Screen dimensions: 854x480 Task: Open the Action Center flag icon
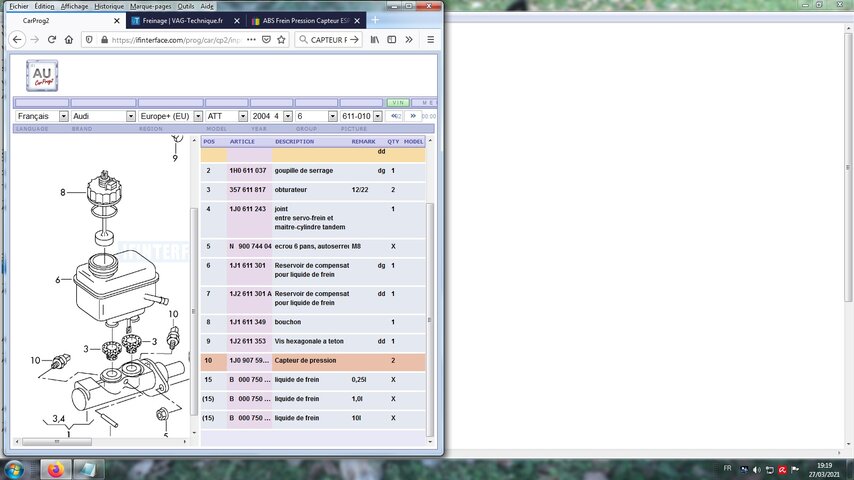pos(795,469)
